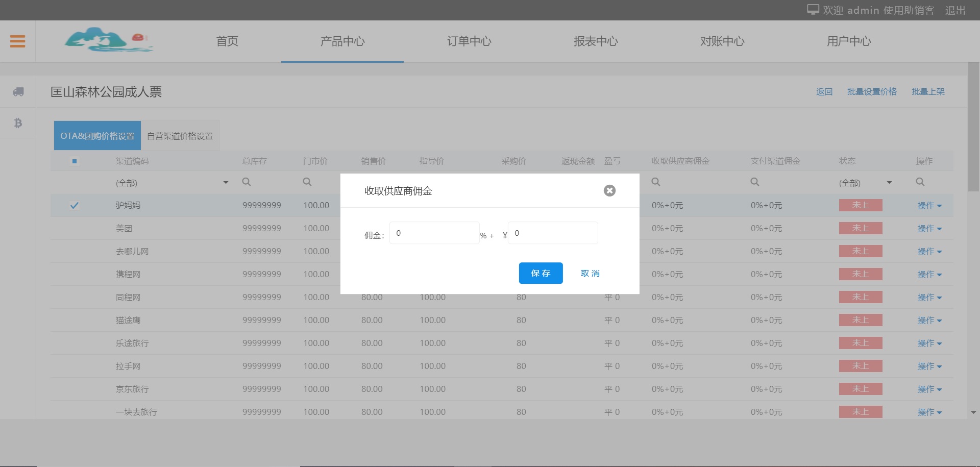
Task: Click the 保存 button
Action: (541, 273)
